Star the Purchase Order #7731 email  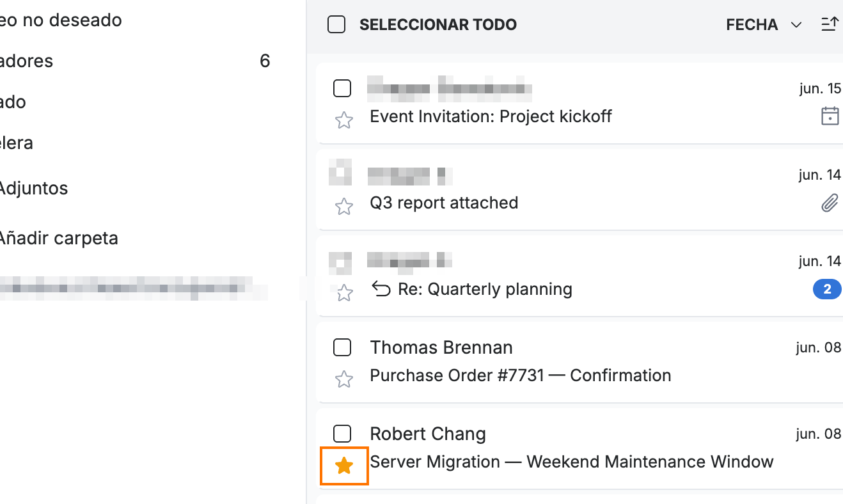[344, 379]
